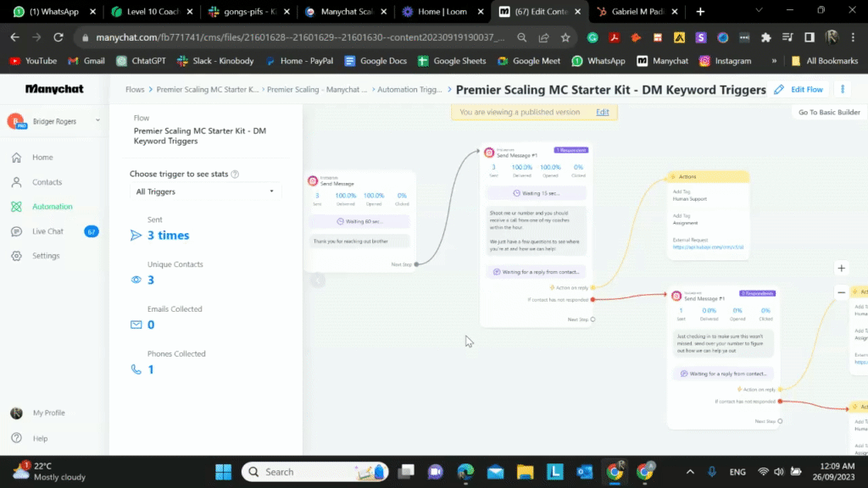
Task: Expand the hidden bookmarks chevron
Action: [772, 60]
